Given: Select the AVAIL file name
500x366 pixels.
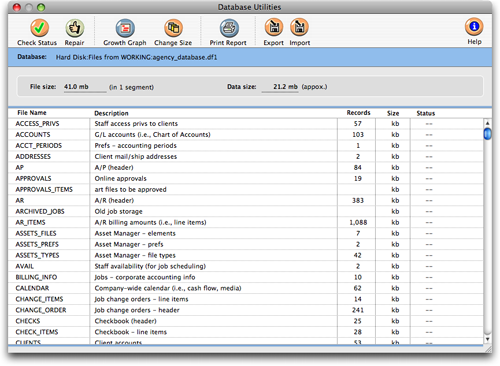Looking at the screenshot, I should pos(25,266).
